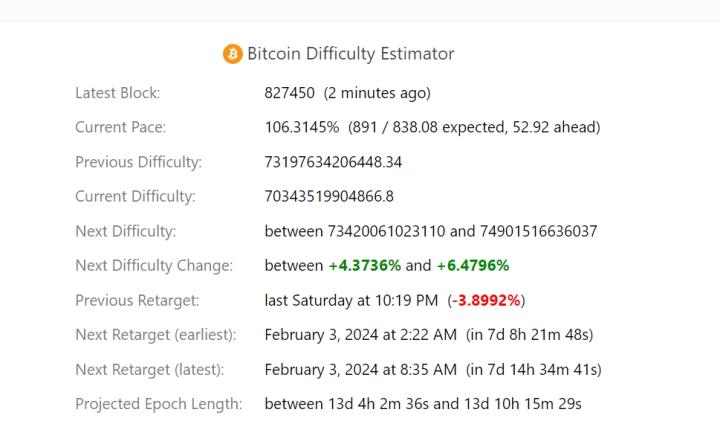Click the lower Next Difficulty estimate 73420061023110
The height and width of the screenshot is (421, 720).
tap(386, 231)
